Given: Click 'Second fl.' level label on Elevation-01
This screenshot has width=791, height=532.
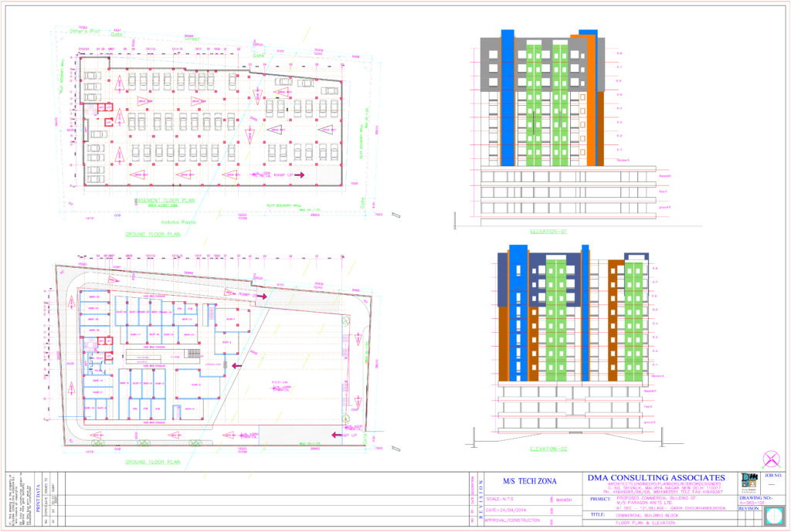Looking at the screenshot, I should point(665,176).
